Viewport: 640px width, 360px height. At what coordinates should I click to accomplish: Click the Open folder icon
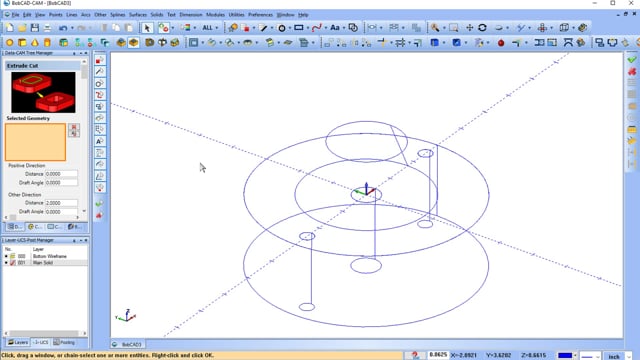22,28
